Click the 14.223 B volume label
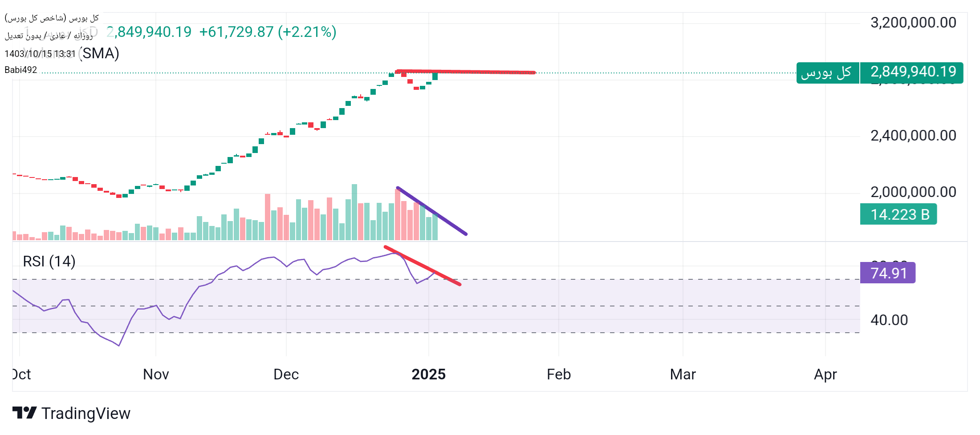 [899, 214]
